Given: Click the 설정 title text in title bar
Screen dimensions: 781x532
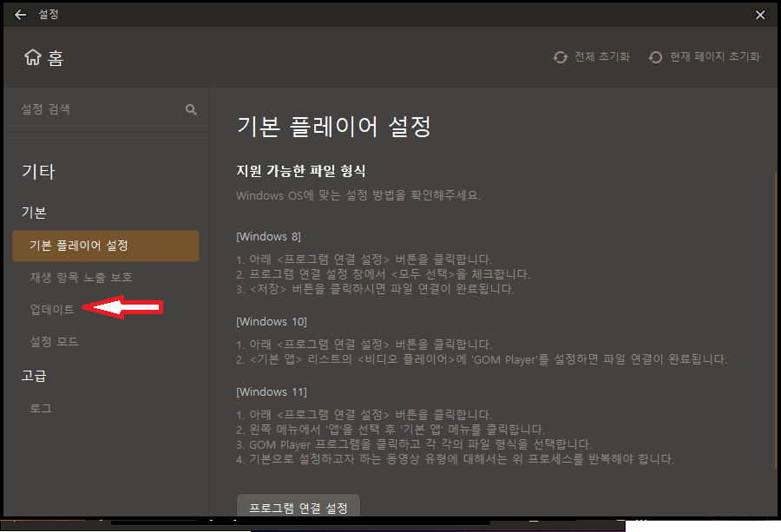Looking at the screenshot, I should tap(49, 15).
